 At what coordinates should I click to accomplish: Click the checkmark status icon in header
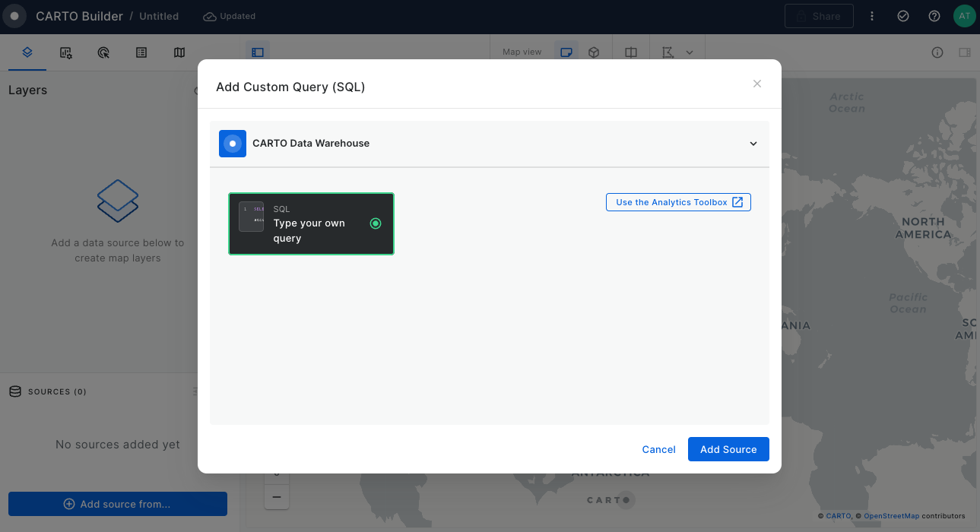[903, 16]
